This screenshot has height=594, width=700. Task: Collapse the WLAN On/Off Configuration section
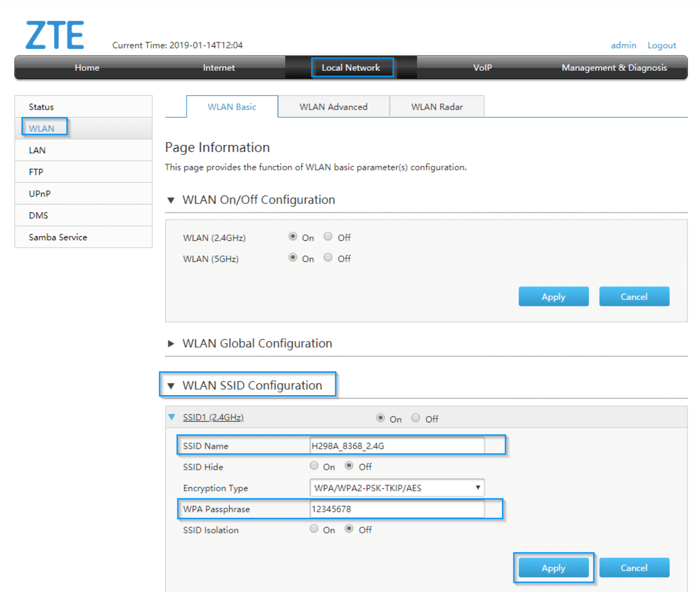(171, 200)
